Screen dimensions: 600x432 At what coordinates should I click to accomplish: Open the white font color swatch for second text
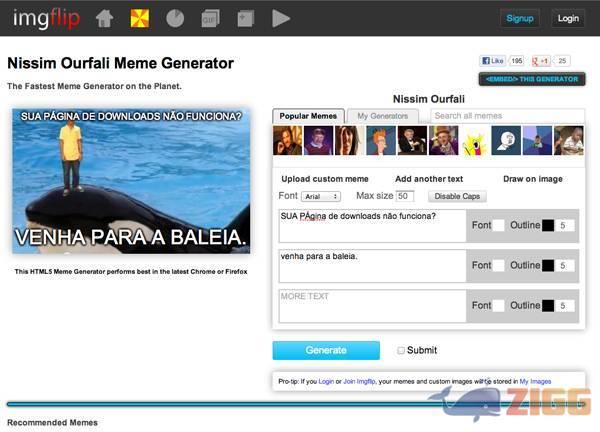pos(498,265)
